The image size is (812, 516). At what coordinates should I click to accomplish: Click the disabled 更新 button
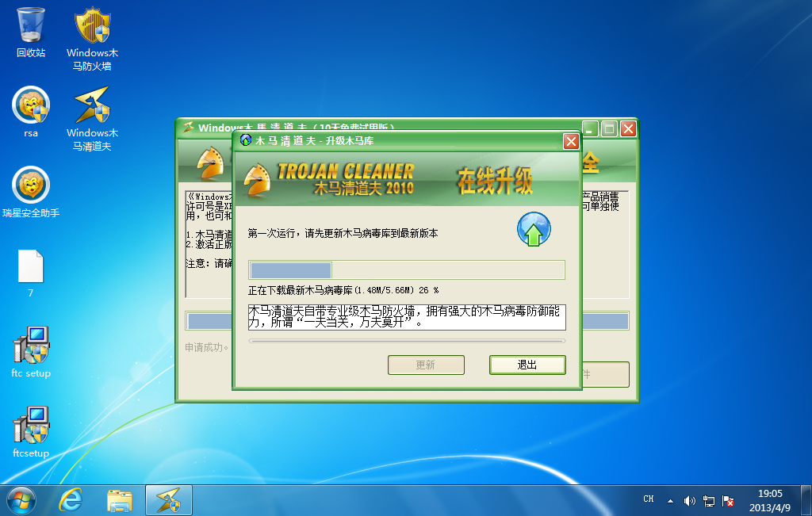426,365
